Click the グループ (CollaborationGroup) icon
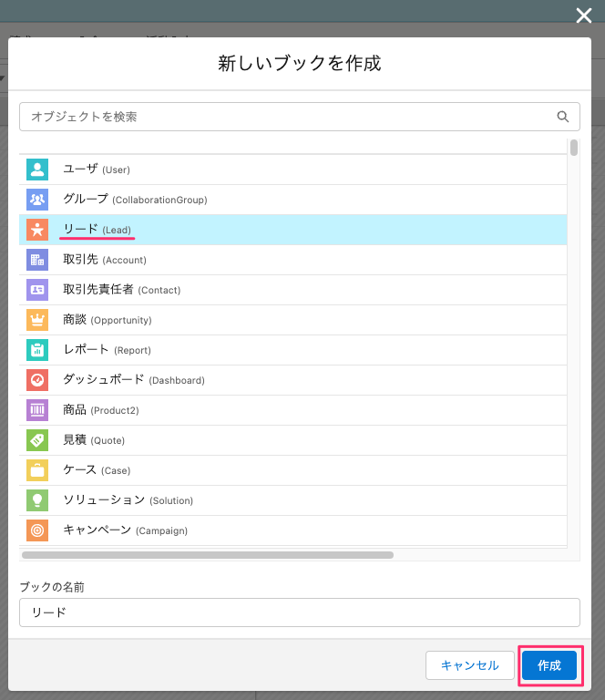The height and width of the screenshot is (700, 605). pyautogui.click(x=37, y=200)
